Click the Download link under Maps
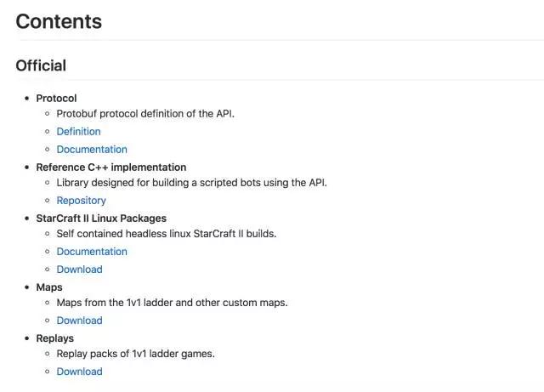 (79, 321)
